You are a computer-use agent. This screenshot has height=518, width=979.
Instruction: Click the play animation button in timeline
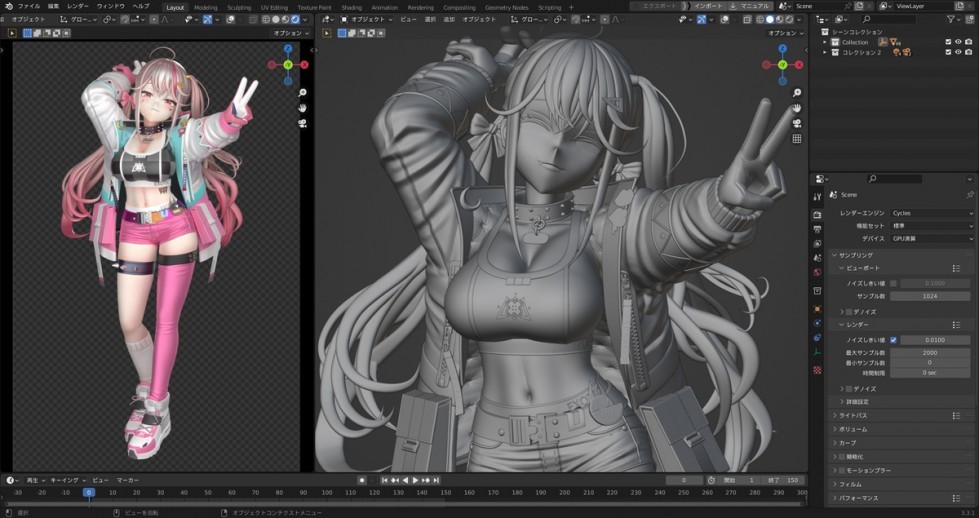point(416,480)
